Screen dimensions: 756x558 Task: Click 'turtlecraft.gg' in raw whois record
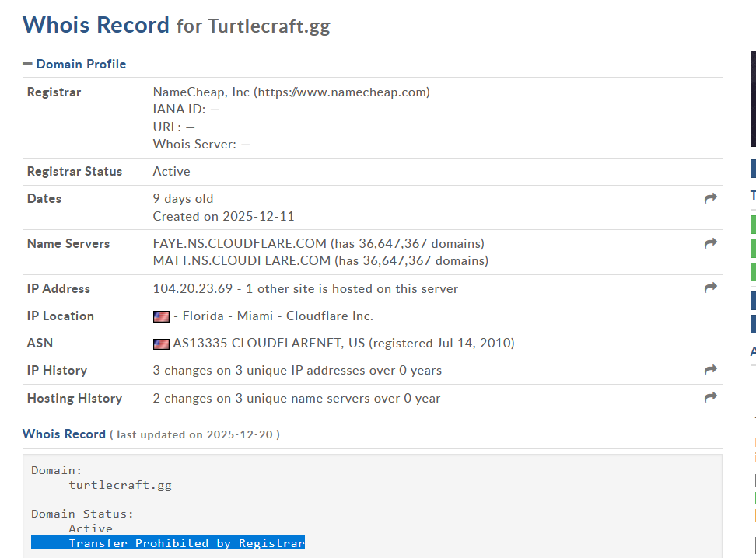120,485
